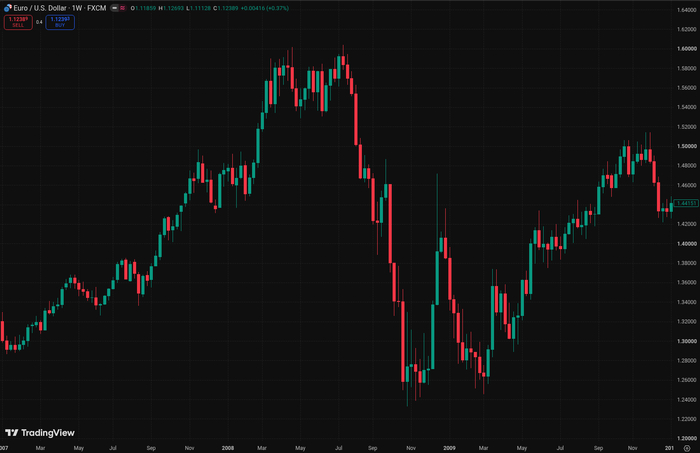The image size is (700, 453).
Task: Click the 1.50000 price axis label
Action: pos(687,146)
